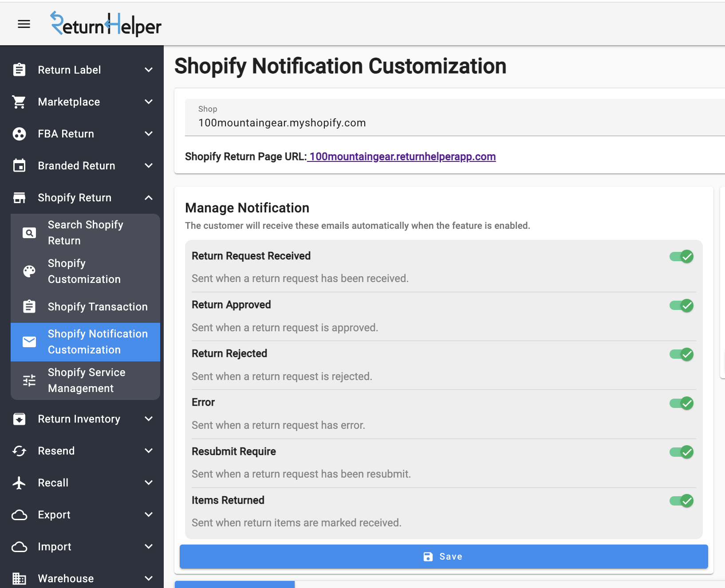
Task: Click the envelope icon for Notification Customization
Action: [29, 341]
